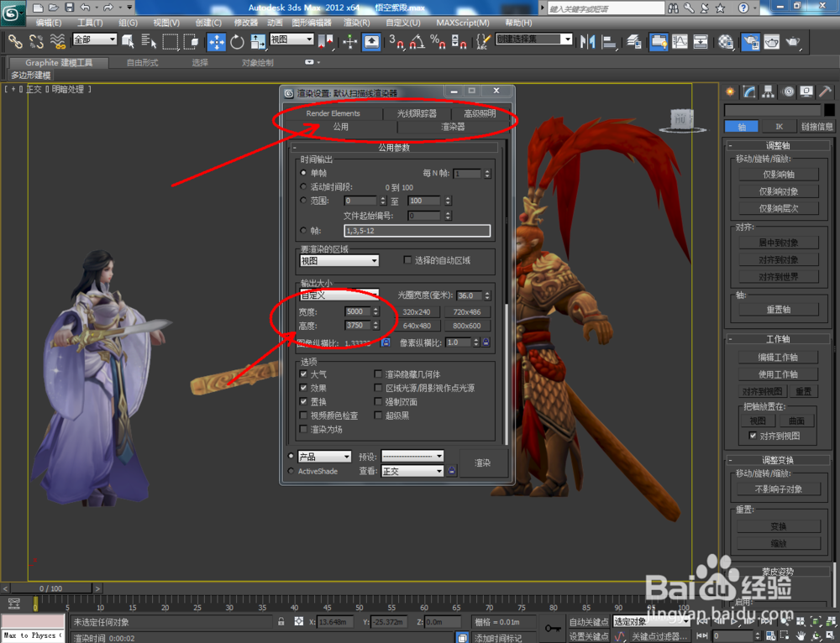Select 范围 radio button

(304, 201)
